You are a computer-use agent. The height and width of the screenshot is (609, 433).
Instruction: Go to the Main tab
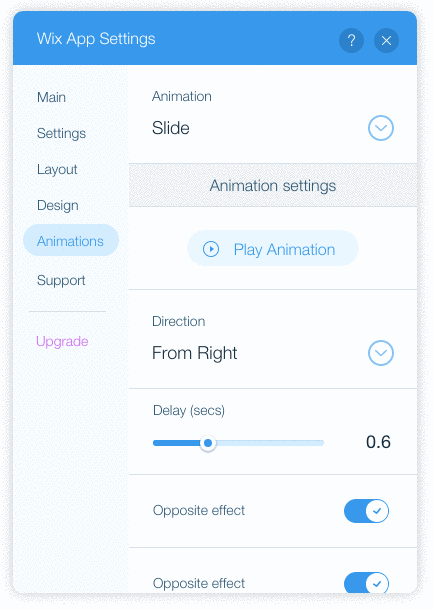tap(51, 97)
